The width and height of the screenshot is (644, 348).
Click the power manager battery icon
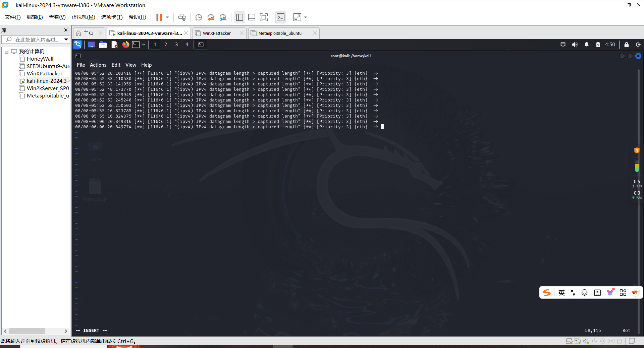[598, 45]
